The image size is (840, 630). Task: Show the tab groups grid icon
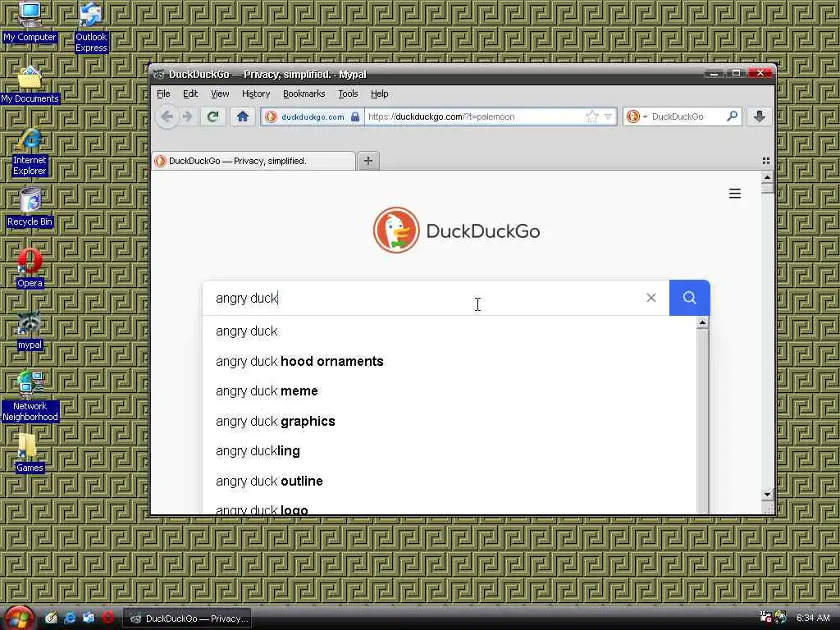tap(766, 161)
